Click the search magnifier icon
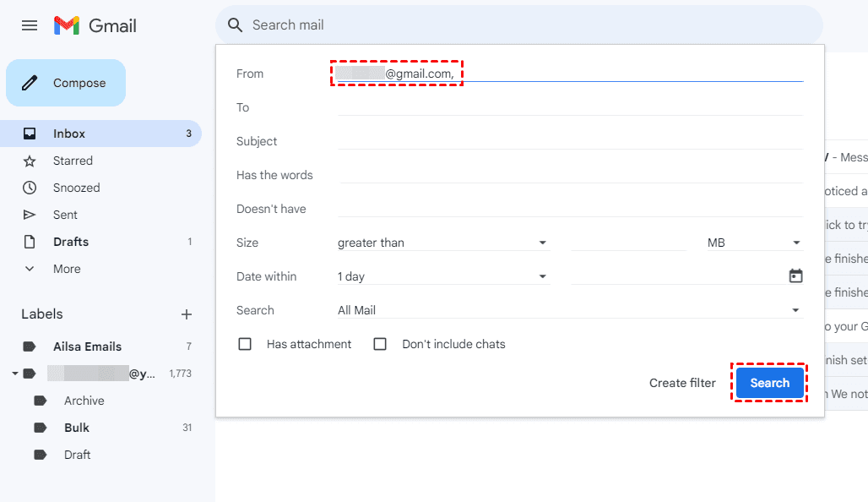 click(236, 25)
